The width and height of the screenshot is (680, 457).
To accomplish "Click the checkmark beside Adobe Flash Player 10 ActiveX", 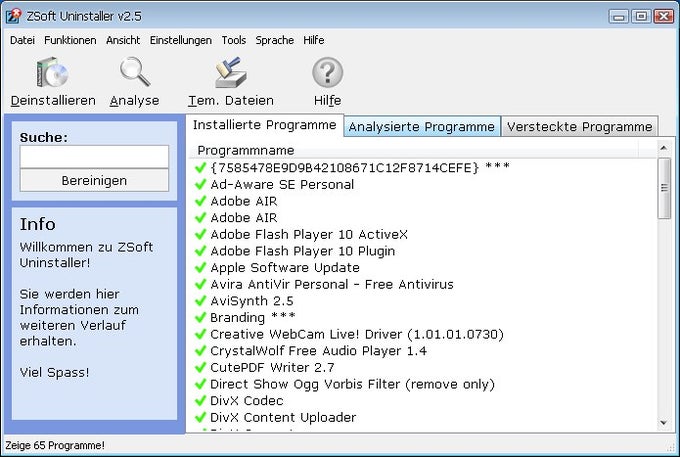I will (200, 234).
